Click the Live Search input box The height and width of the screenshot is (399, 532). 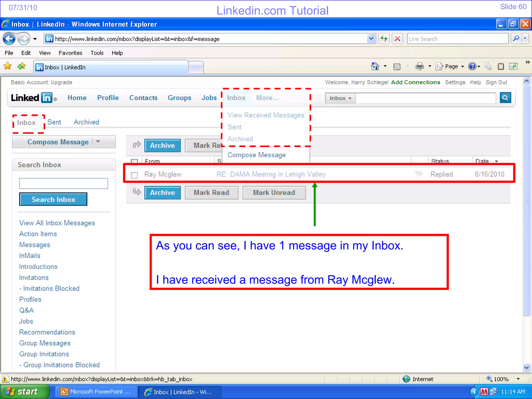point(458,39)
